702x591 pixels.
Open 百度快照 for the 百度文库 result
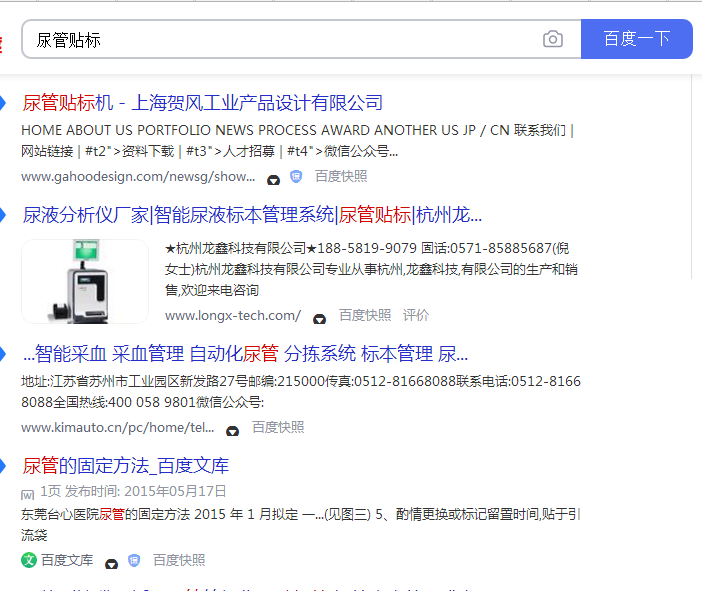[x=179, y=560]
